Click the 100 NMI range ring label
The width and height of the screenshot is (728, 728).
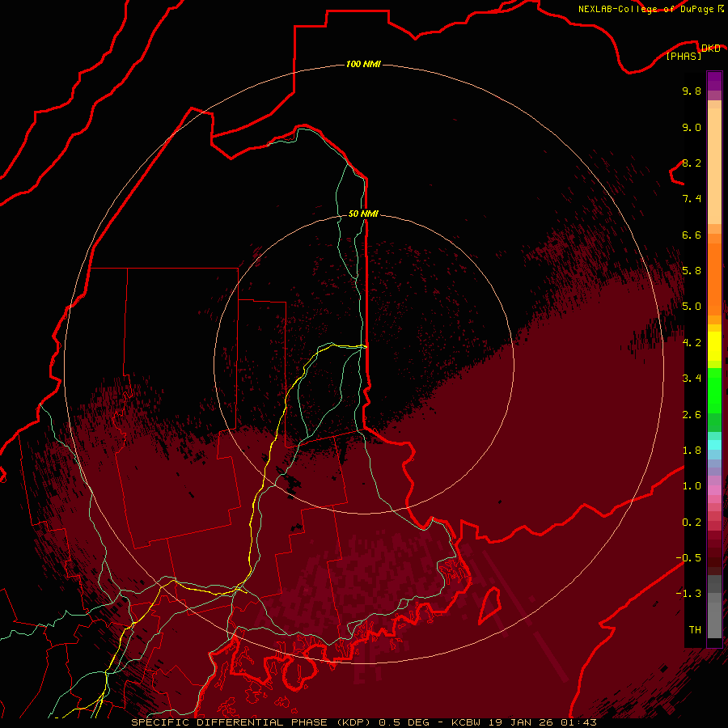click(x=363, y=64)
